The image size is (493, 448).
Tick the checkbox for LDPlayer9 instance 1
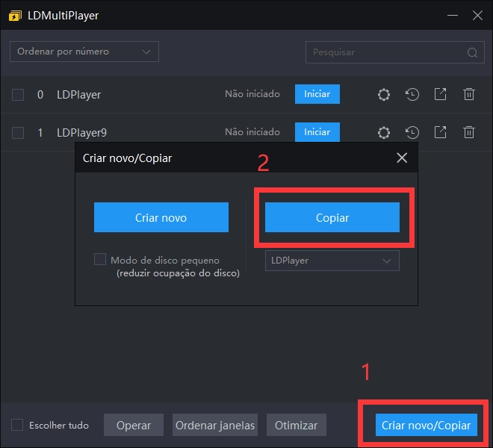[18, 133]
